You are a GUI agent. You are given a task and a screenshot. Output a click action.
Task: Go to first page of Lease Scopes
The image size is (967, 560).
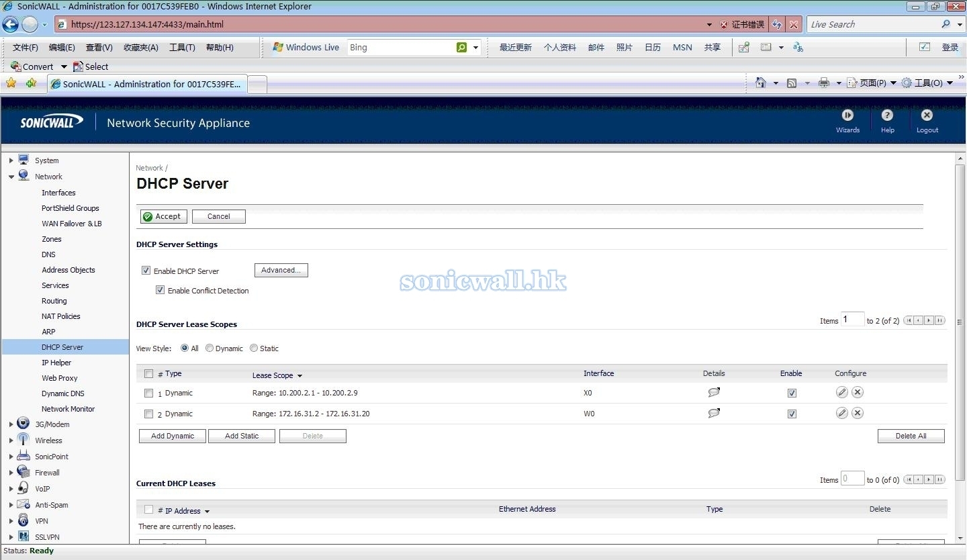pyautogui.click(x=909, y=321)
